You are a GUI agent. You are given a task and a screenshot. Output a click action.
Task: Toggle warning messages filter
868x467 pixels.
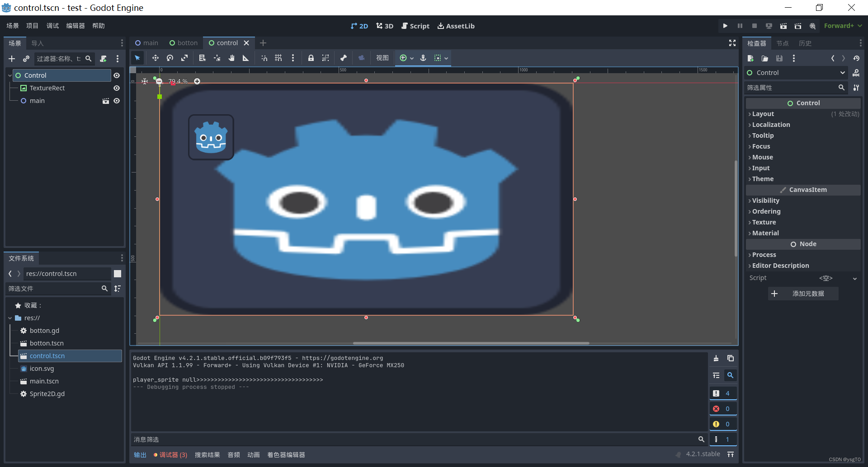(x=722, y=424)
